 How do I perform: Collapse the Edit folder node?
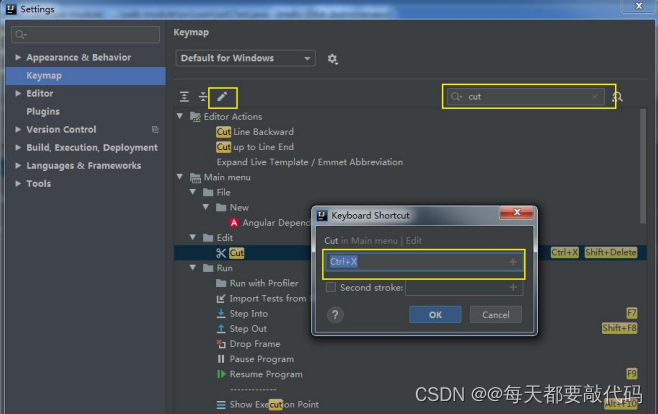pos(193,237)
